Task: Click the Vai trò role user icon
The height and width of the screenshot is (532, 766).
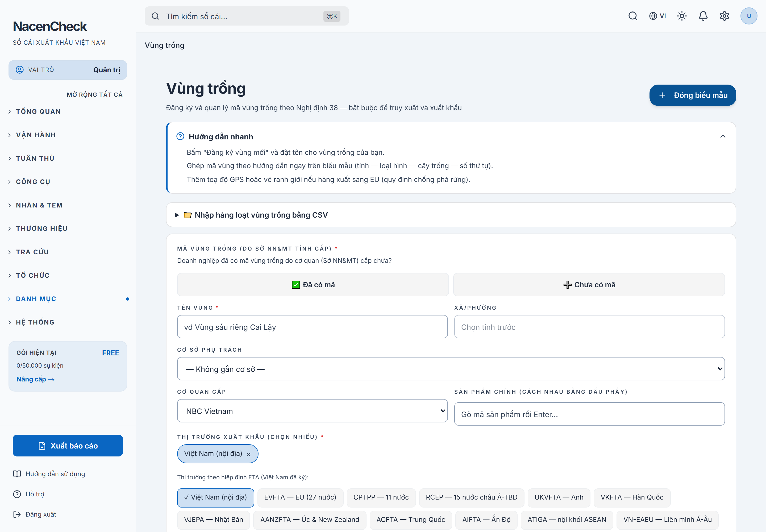Action: pos(20,70)
